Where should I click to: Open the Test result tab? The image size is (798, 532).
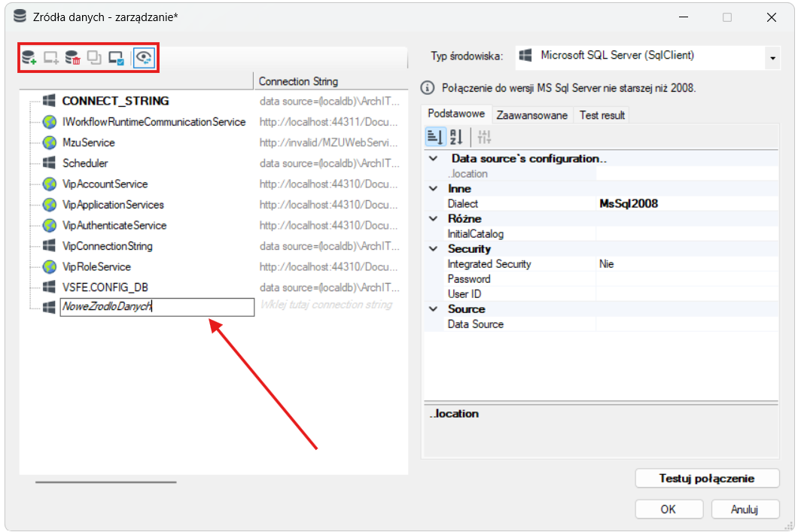[x=602, y=115]
